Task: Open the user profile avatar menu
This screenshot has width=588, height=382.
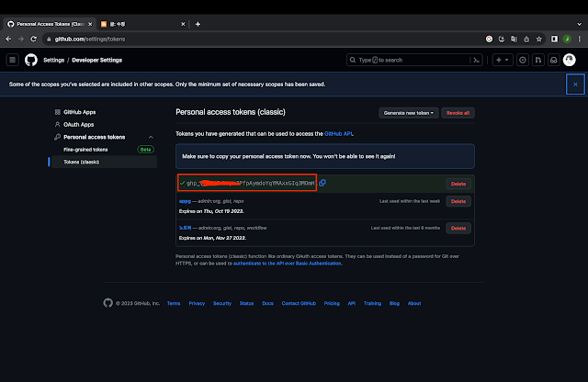Action: 570,60
